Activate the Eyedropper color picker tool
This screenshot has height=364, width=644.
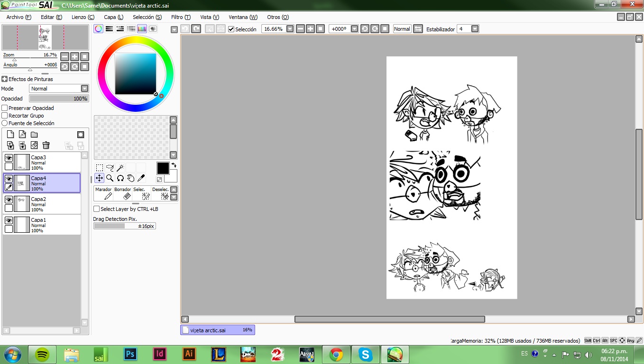click(x=141, y=178)
